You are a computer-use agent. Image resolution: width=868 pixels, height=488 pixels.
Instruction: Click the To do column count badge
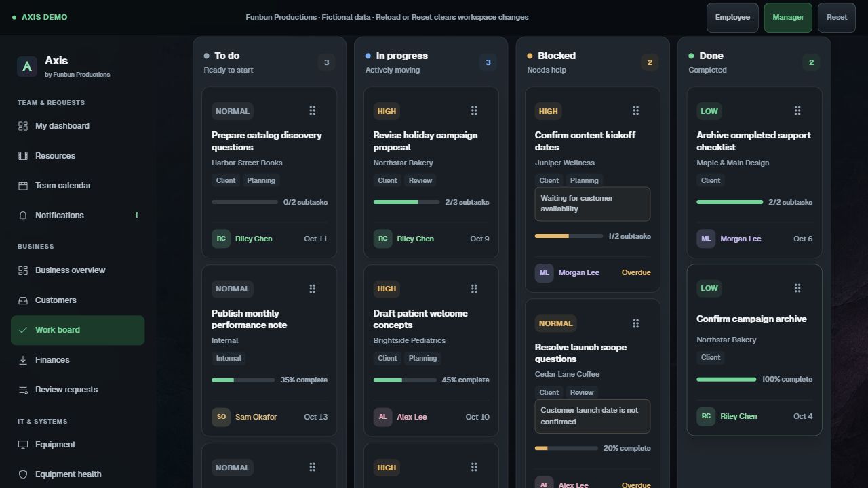pyautogui.click(x=326, y=62)
